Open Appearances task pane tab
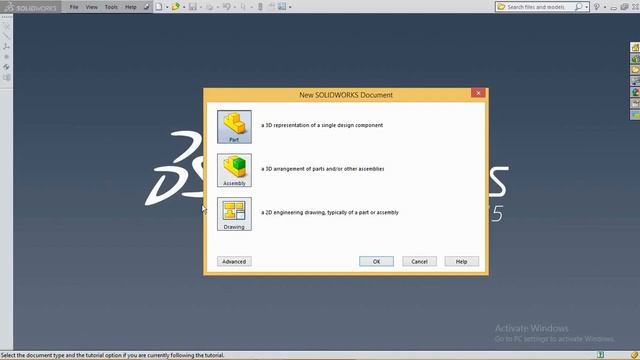Image resolution: width=640 pixels, height=360 pixels. [x=635, y=93]
